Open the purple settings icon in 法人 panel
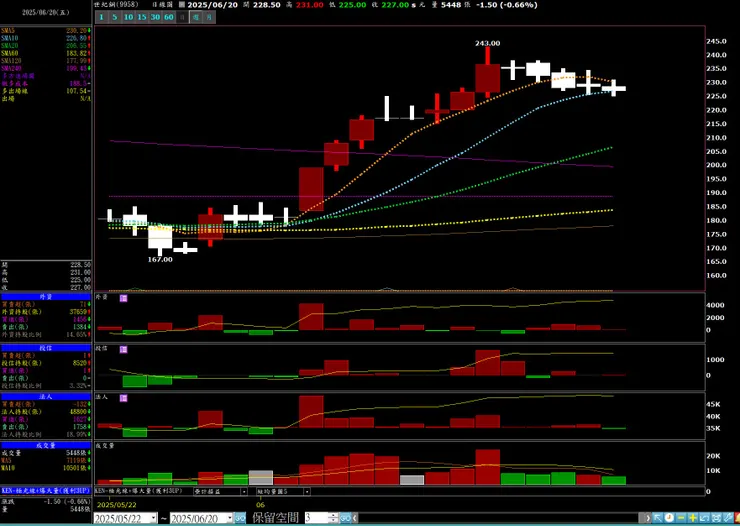This screenshot has width=740, height=526. pyautogui.click(x=123, y=398)
